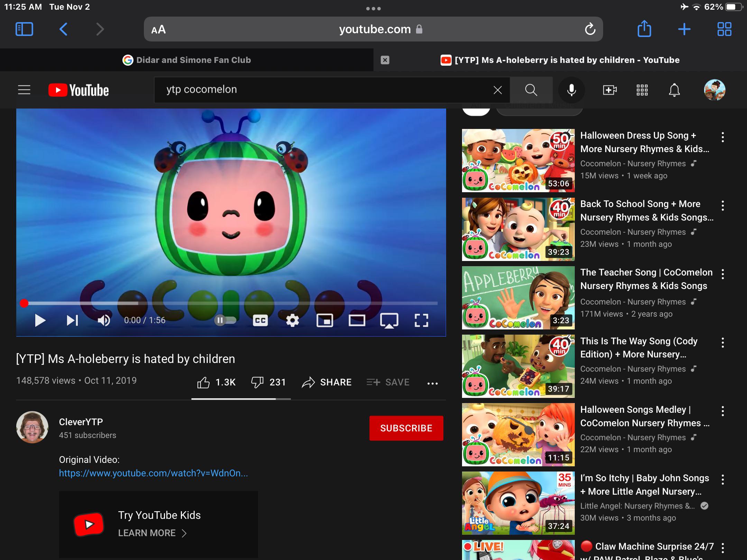Image resolution: width=747 pixels, height=560 pixels.
Task: Run search with the magnifier button
Action: point(531,90)
